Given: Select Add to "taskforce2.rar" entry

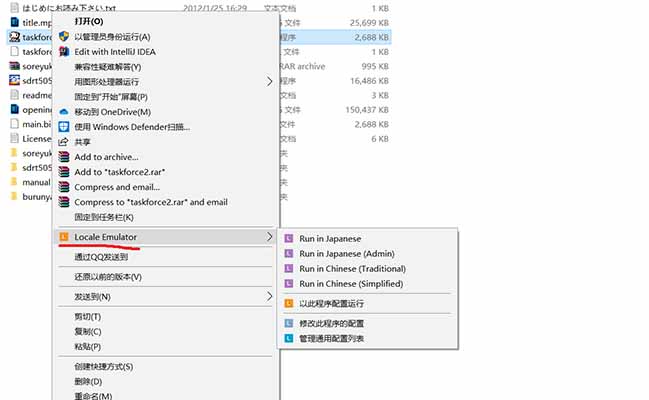Looking at the screenshot, I should coord(120,172).
